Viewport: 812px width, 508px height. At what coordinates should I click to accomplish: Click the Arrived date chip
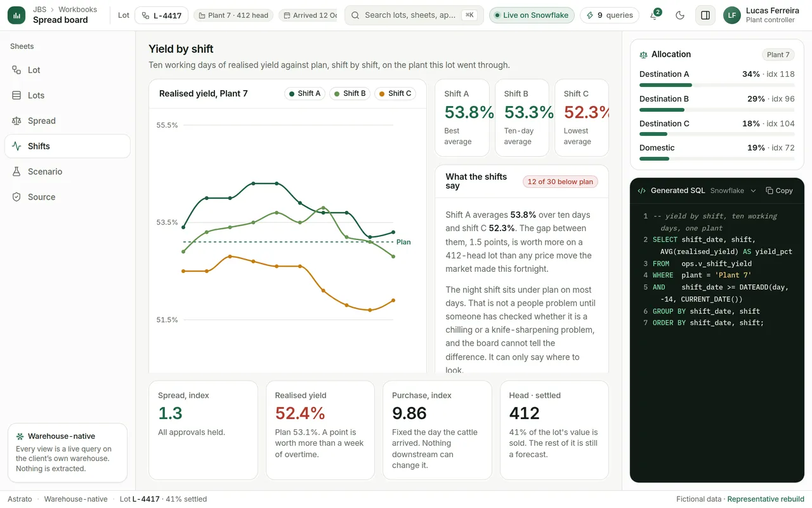click(x=308, y=15)
